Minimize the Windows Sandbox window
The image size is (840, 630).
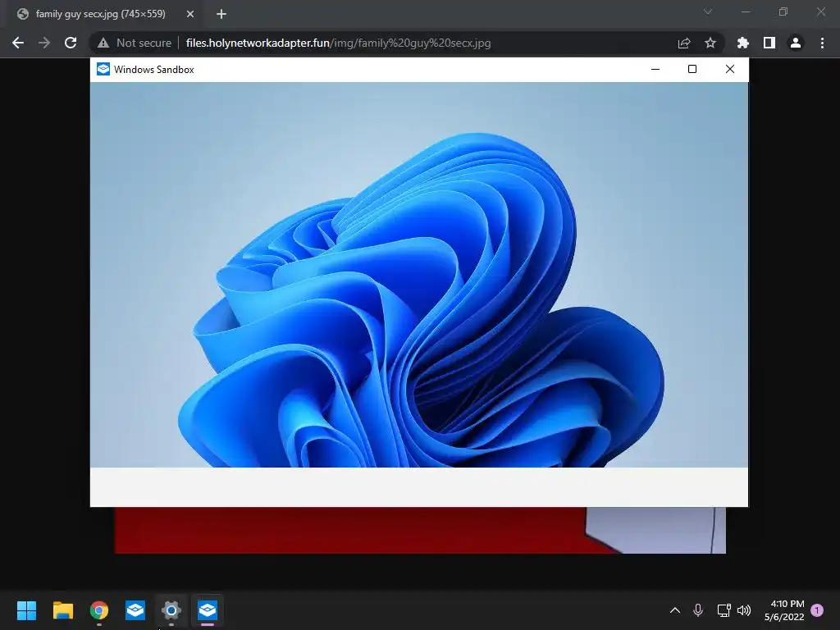coord(655,69)
